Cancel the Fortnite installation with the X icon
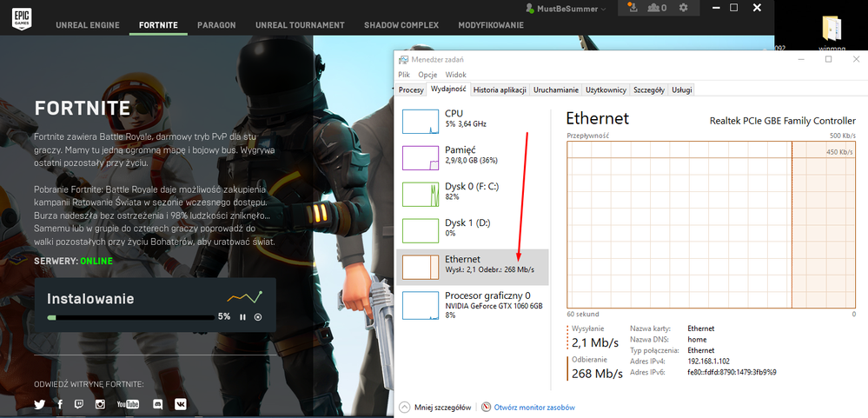The height and width of the screenshot is (418, 868). 258,317
